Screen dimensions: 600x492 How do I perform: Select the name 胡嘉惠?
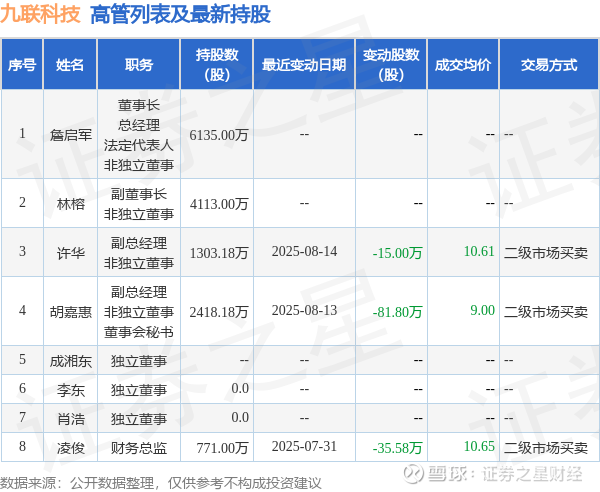click(x=71, y=312)
